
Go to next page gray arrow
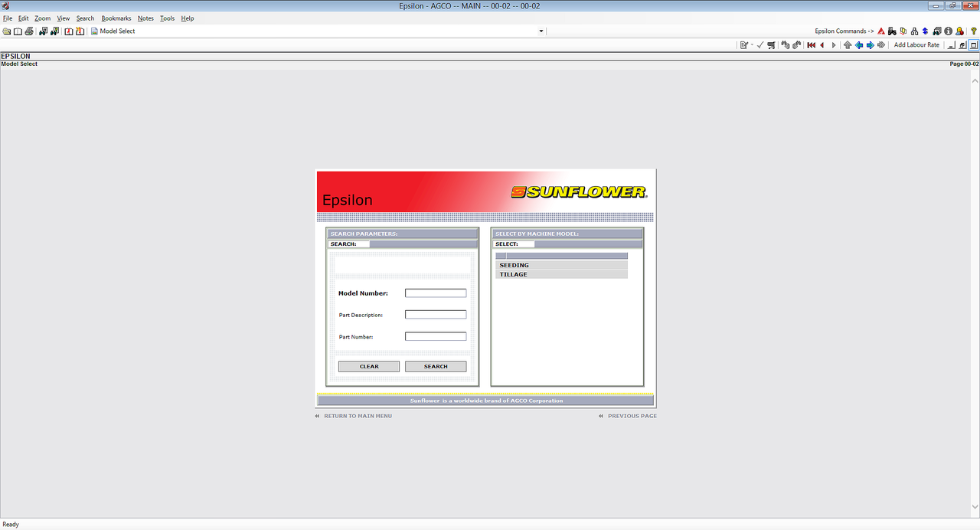[834, 45]
